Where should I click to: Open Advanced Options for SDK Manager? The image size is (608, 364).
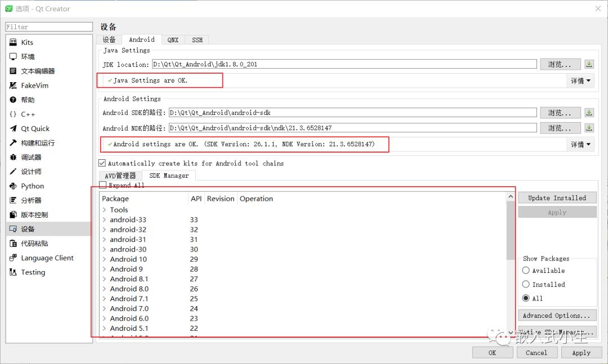[x=557, y=316]
